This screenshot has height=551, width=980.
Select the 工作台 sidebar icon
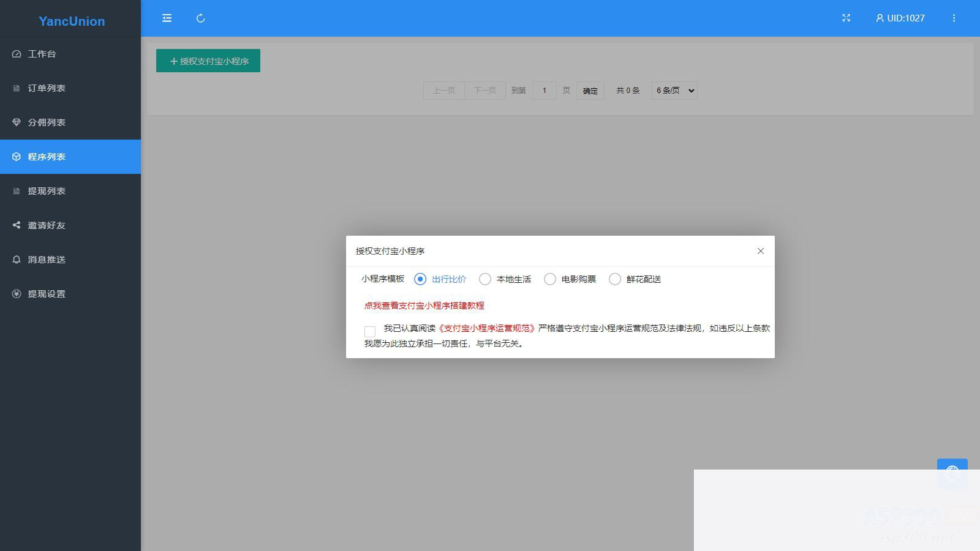click(17, 54)
